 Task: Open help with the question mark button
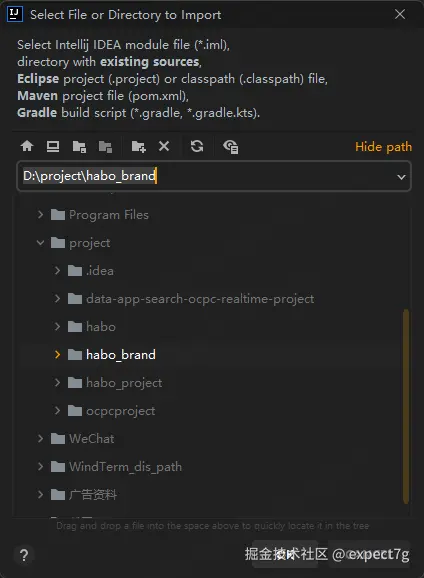(x=24, y=555)
